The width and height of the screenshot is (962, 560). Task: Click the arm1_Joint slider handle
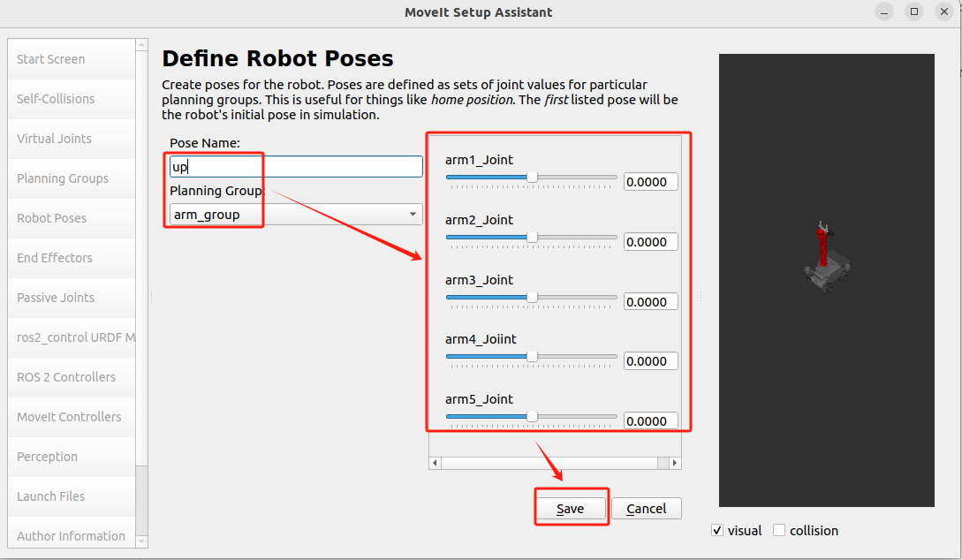coord(532,178)
